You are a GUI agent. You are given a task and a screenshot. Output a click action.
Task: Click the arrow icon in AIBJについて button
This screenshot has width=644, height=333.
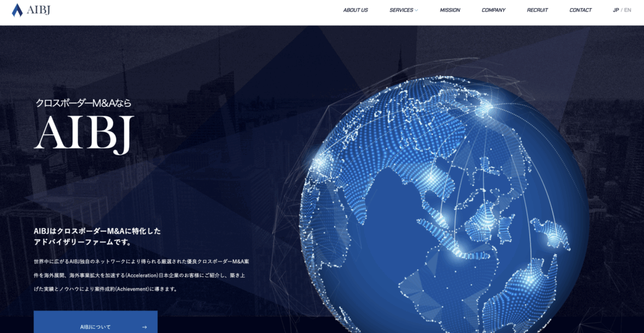point(145,327)
